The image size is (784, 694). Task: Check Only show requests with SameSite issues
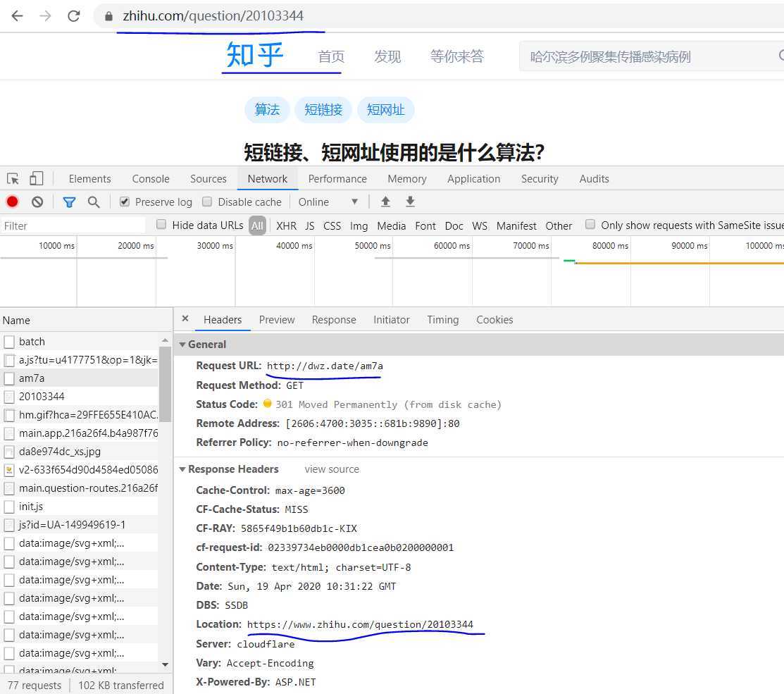pyautogui.click(x=590, y=225)
